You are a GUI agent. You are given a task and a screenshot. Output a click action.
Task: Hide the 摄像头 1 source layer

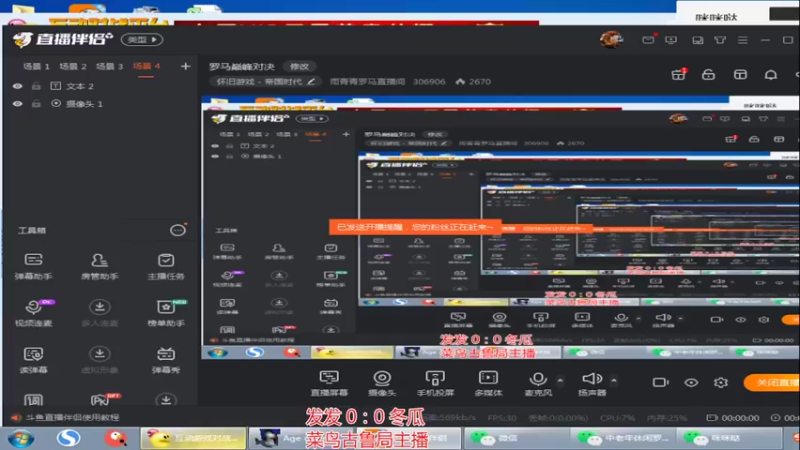(18, 104)
